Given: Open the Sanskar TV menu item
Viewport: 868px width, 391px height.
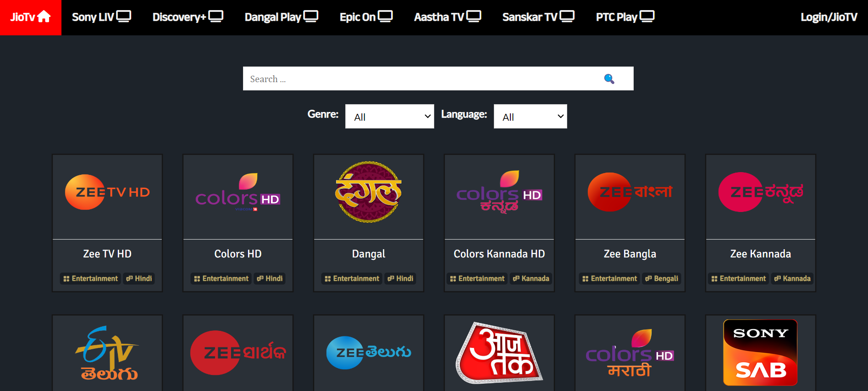Looking at the screenshot, I should [x=538, y=17].
